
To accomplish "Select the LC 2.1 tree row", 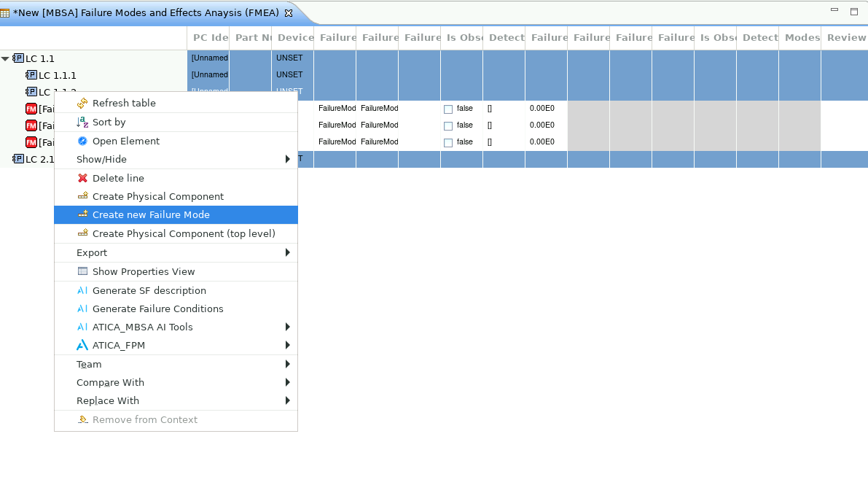I will click(34, 159).
